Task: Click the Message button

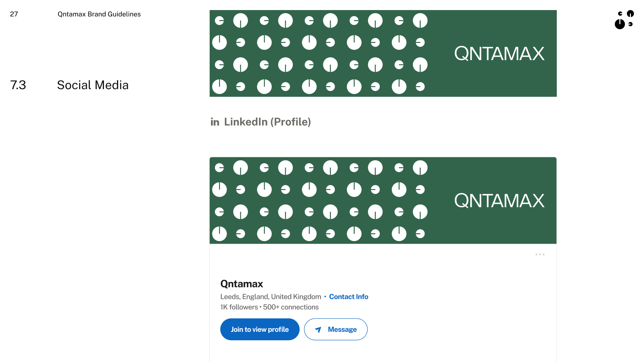Action: 336,329
